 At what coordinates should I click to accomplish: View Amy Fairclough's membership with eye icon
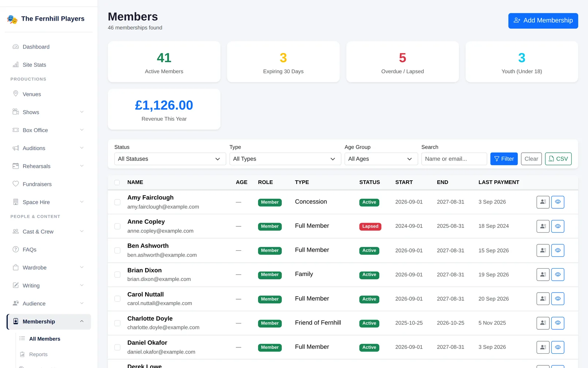(x=558, y=202)
